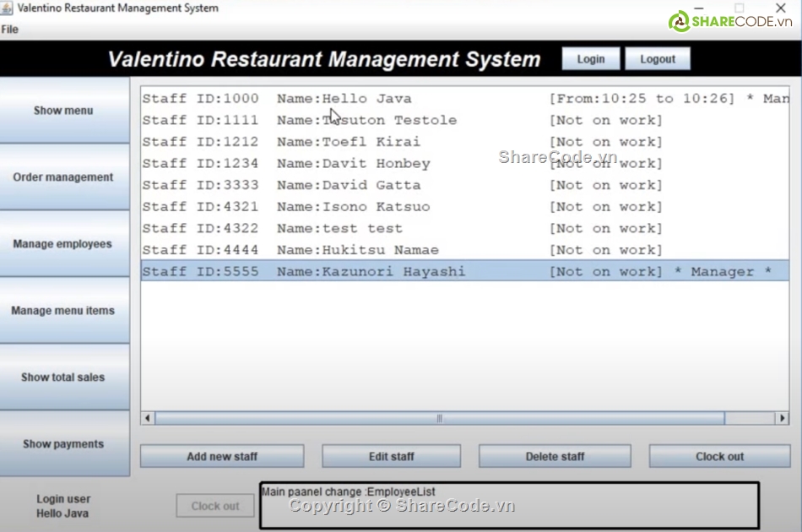802x532 pixels.
Task: Click Clock out button beside Delete staff
Action: click(719, 456)
